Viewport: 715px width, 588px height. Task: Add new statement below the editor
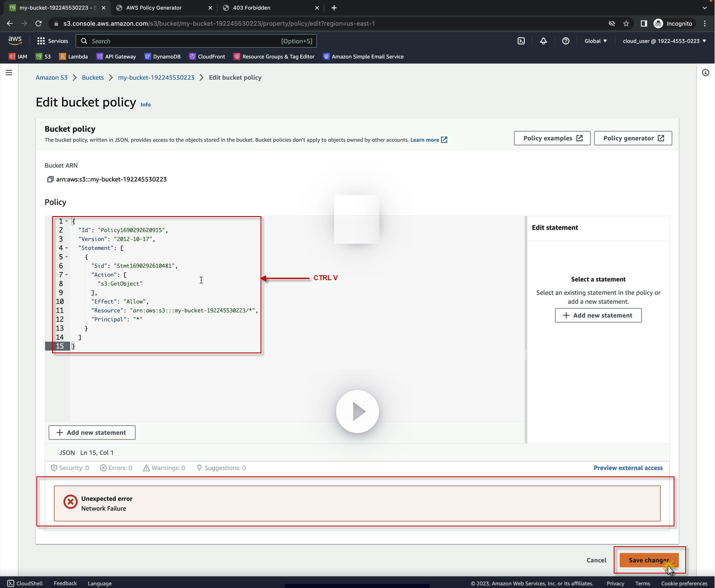(x=92, y=433)
